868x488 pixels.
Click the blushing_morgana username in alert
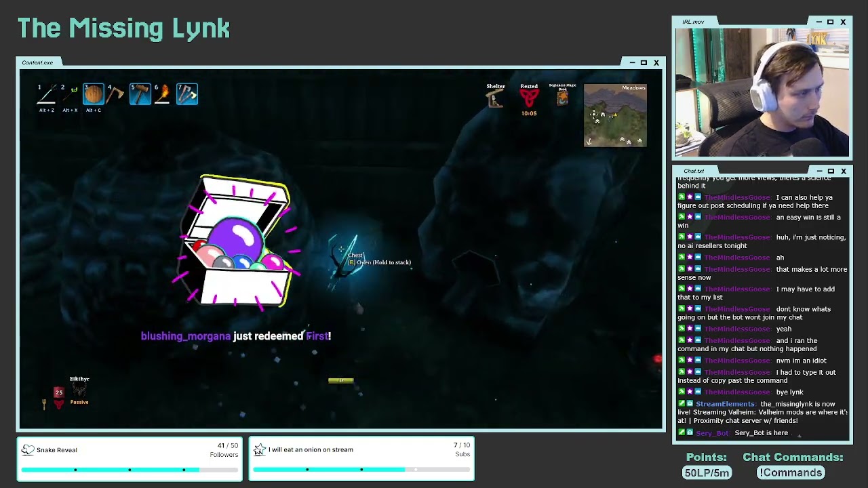point(186,336)
